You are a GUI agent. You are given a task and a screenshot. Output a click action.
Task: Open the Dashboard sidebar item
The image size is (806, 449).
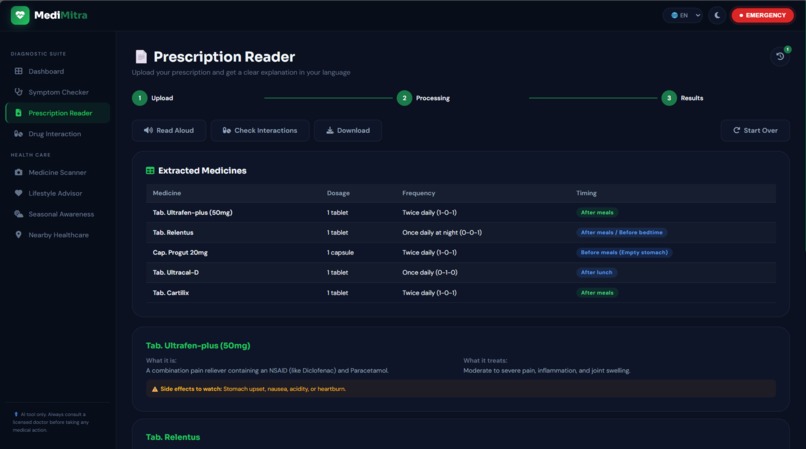[58, 71]
